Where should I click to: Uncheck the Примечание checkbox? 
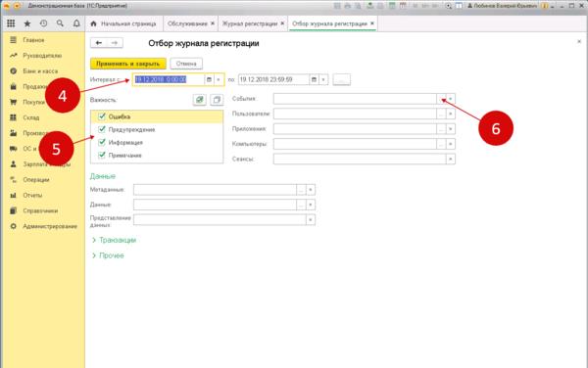pyautogui.click(x=102, y=155)
